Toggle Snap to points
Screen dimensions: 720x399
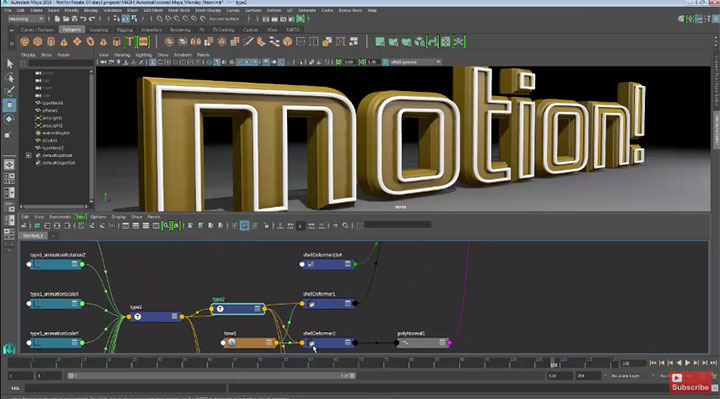[177, 19]
